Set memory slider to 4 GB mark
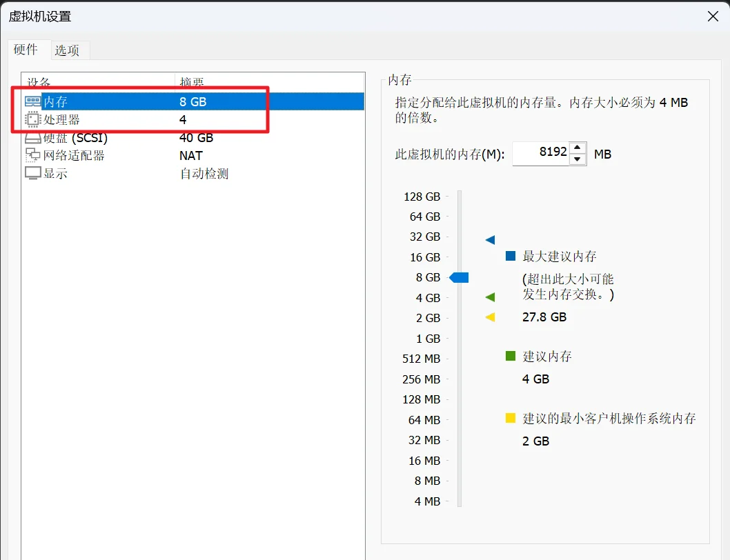The image size is (730, 560). tap(460, 298)
